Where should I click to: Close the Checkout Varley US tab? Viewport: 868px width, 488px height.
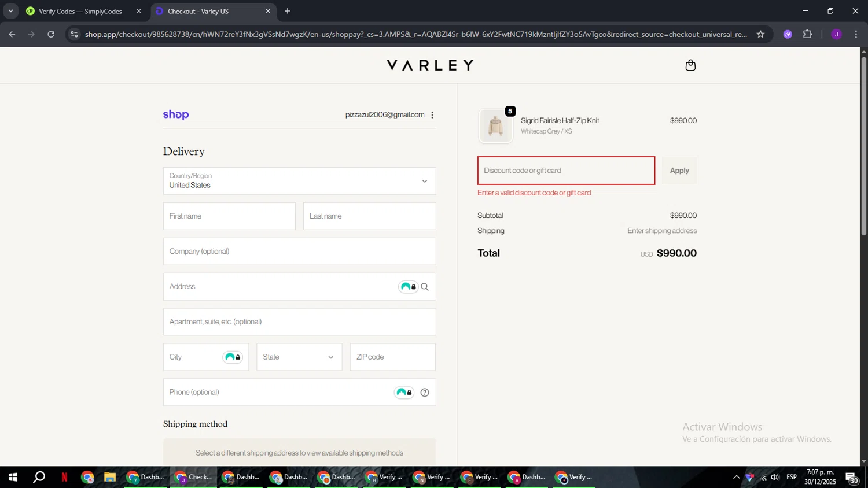click(x=268, y=11)
